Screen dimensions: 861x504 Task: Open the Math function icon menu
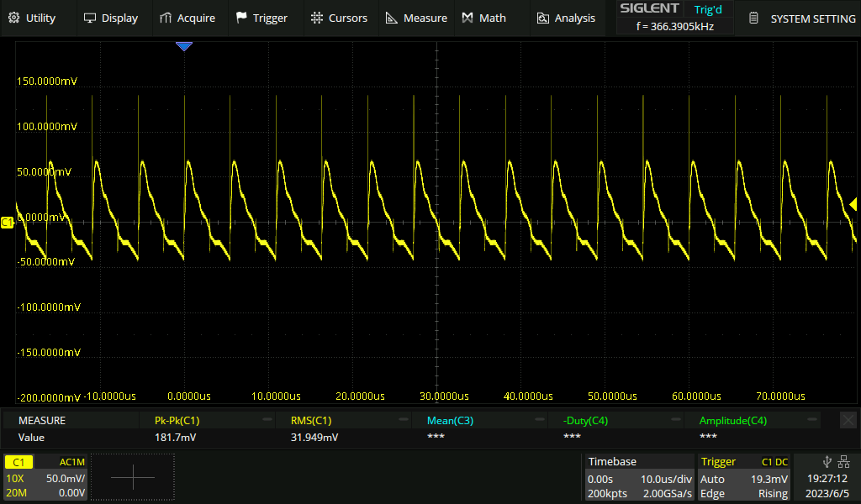click(x=467, y=18)
